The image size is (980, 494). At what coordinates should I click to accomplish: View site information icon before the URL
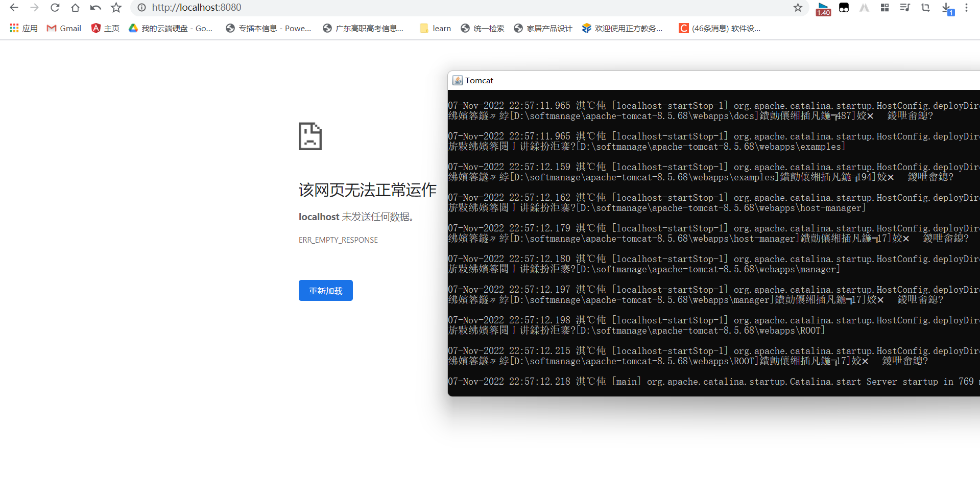tap(142, 8)
